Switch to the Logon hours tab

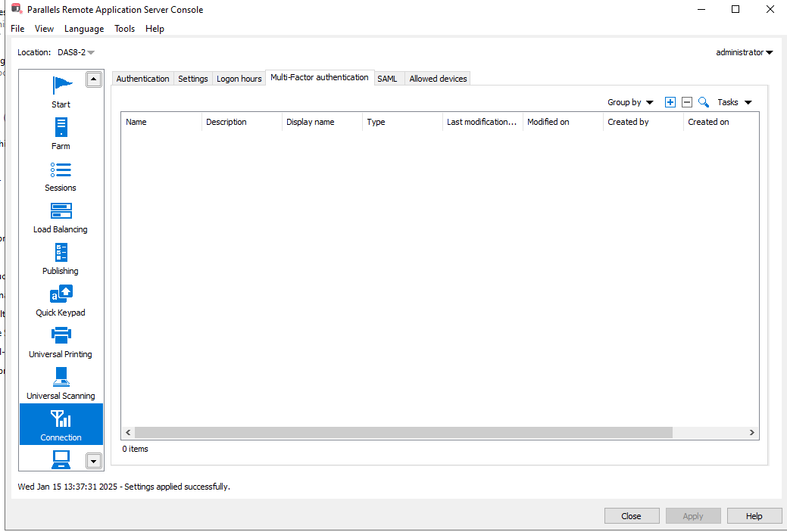pyautogui.click(x=239, y=79)
